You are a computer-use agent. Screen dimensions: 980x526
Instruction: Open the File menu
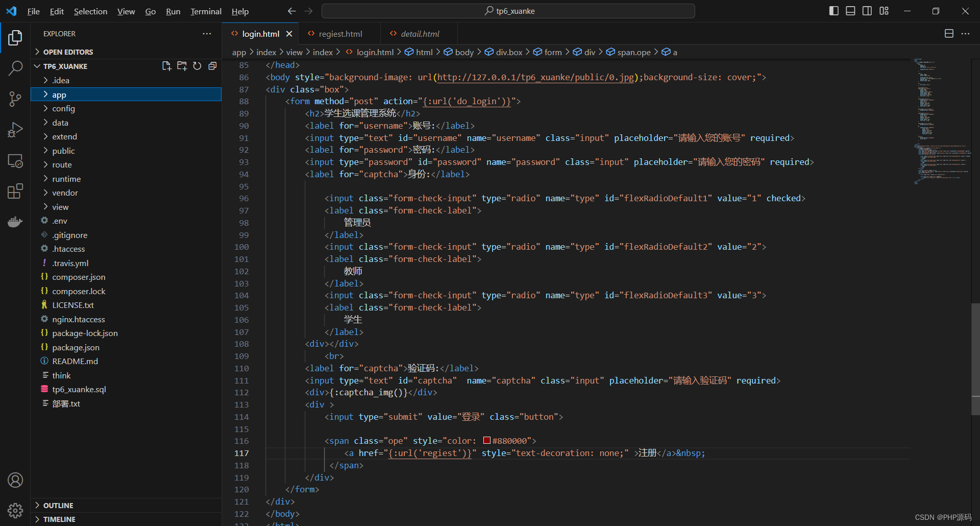coord(33,11)
